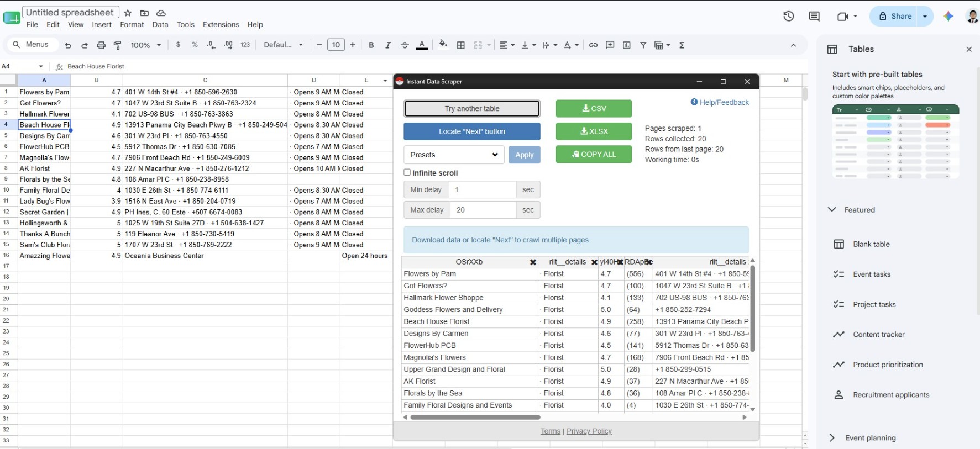Click the Try another table button
Screen dimensions: 980x449
pyautogui.click(x=472, y=108)
